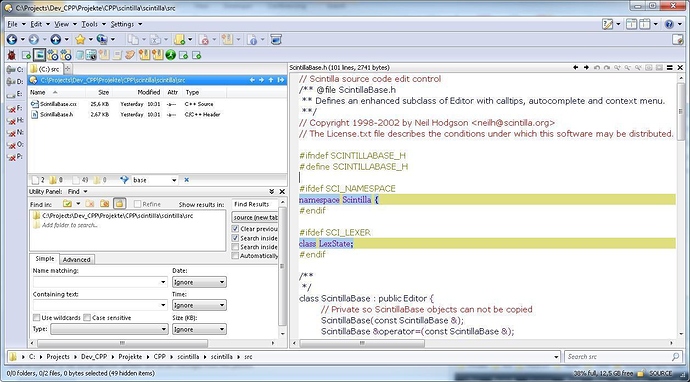
Task: Open the Size (KB) Ignore dropdown
Action: (199, 329)
